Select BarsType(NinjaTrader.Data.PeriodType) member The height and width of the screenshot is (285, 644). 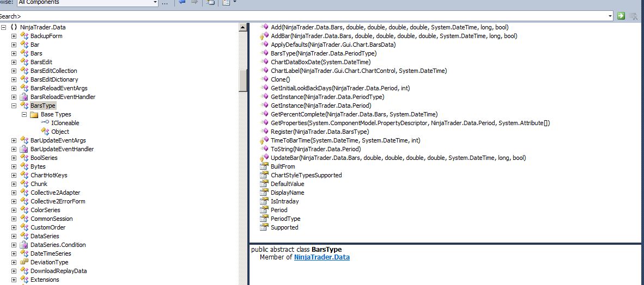(324, 53)
